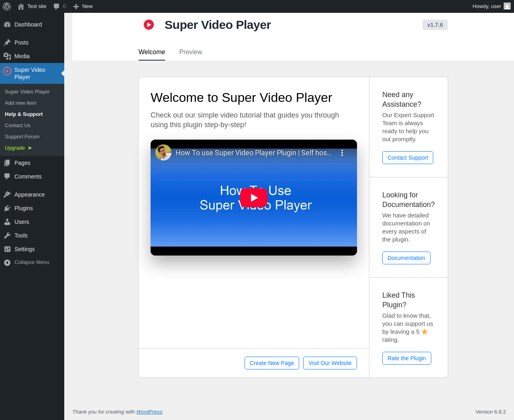Viewport: 514px width, 420px height.
Task: Click the Super Video Player sidebar icon
Action: tap(7, 71)
